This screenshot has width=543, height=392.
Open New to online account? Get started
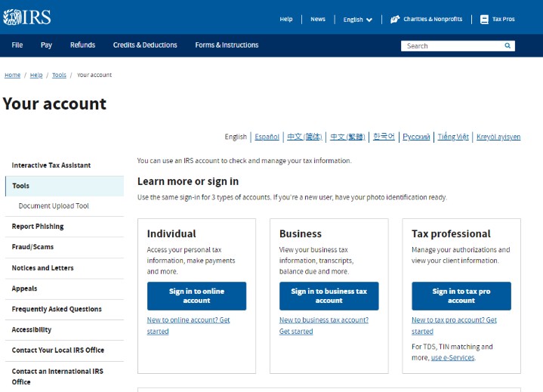[x=188, y=326]
